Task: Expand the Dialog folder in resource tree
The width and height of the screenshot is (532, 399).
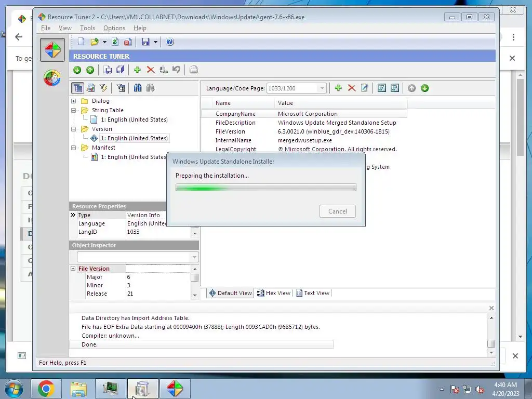Action: point(74,101)
